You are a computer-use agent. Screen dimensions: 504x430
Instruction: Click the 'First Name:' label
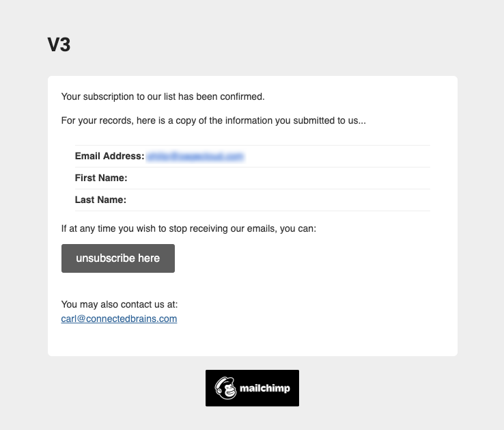click(101, 178)
